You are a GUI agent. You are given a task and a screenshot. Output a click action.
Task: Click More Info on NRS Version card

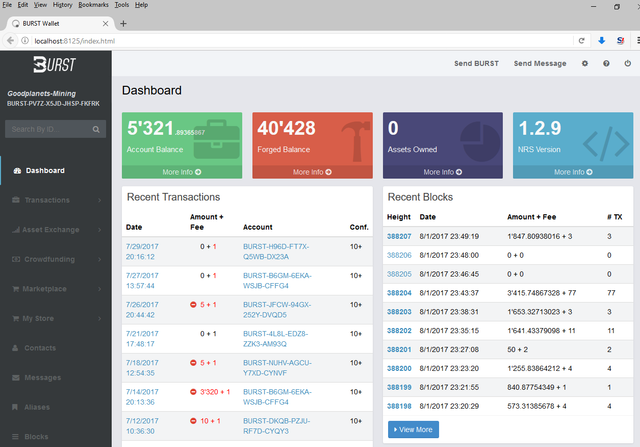(573, 172)
